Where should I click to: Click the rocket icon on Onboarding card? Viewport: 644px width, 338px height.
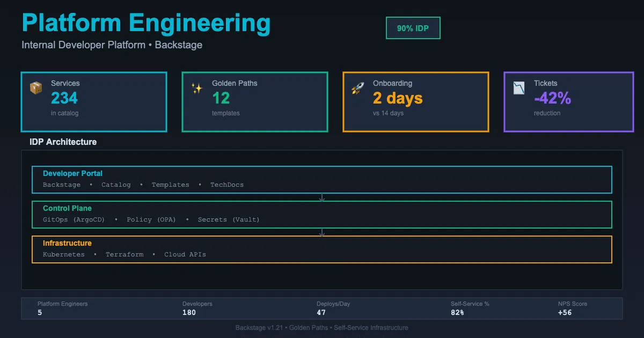point(358,88)
